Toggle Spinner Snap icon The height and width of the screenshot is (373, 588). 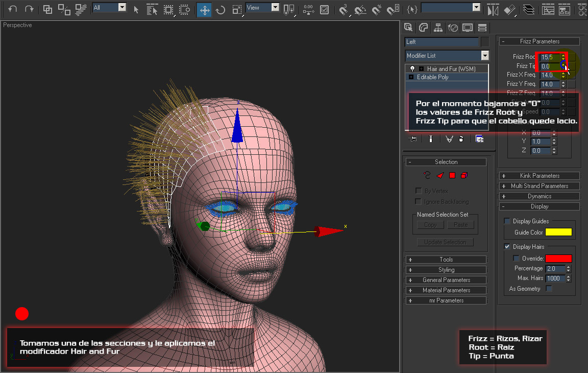point(393,10)
